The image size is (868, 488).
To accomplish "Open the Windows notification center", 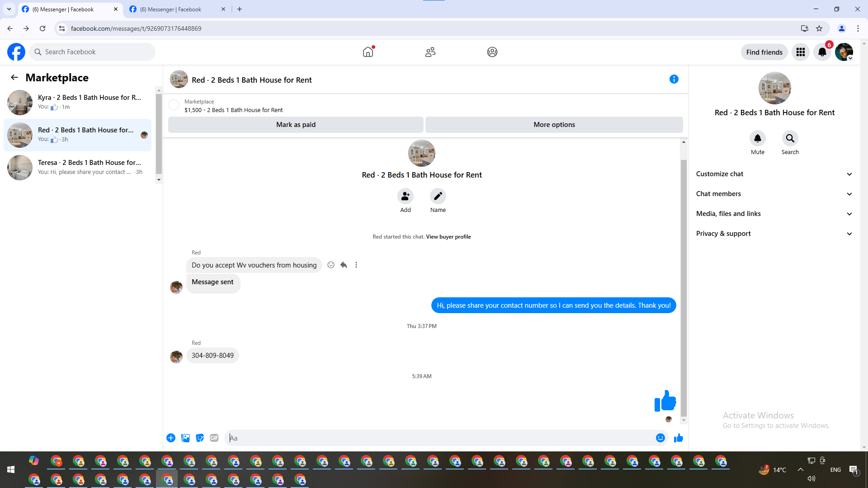I will click(854, 469).
